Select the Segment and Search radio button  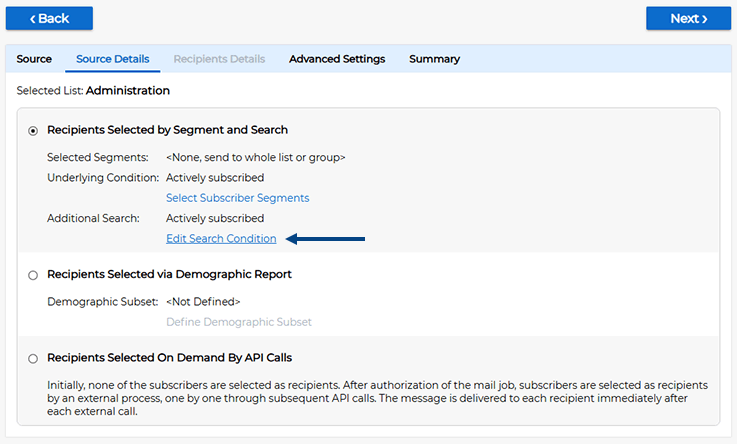[33, 130]
